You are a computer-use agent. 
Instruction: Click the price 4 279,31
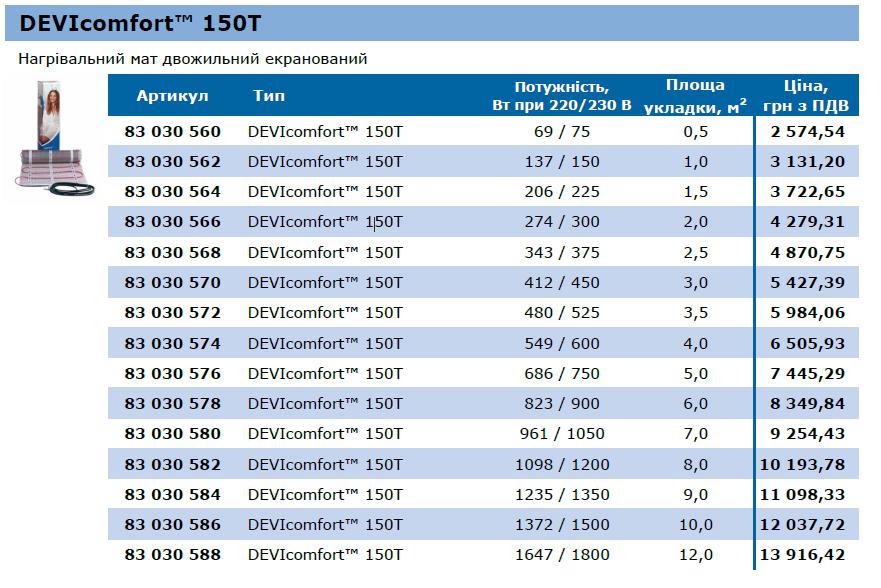pyautogui.click(x=807, y=222)
